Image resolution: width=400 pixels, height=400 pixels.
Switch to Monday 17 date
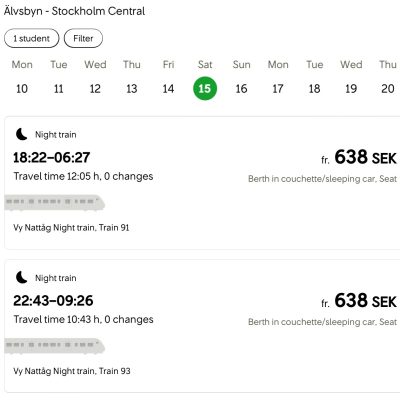[278, 78]
